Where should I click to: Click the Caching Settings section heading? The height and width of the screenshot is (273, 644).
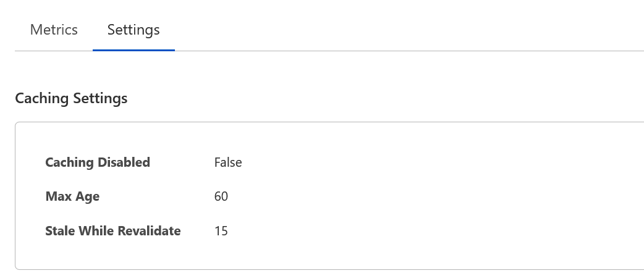point(71,98)
